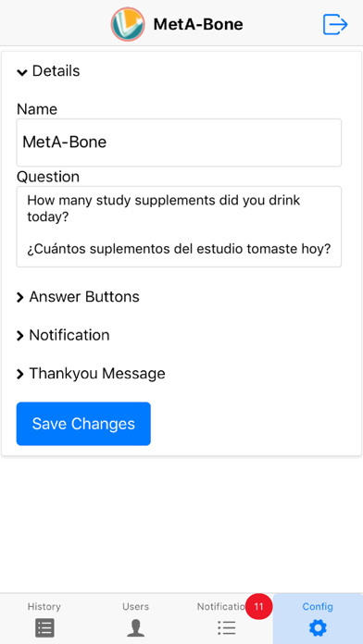
Task: Open Notifications bullet-list icon
Action: pyautogui.click(x=227, y=627)
